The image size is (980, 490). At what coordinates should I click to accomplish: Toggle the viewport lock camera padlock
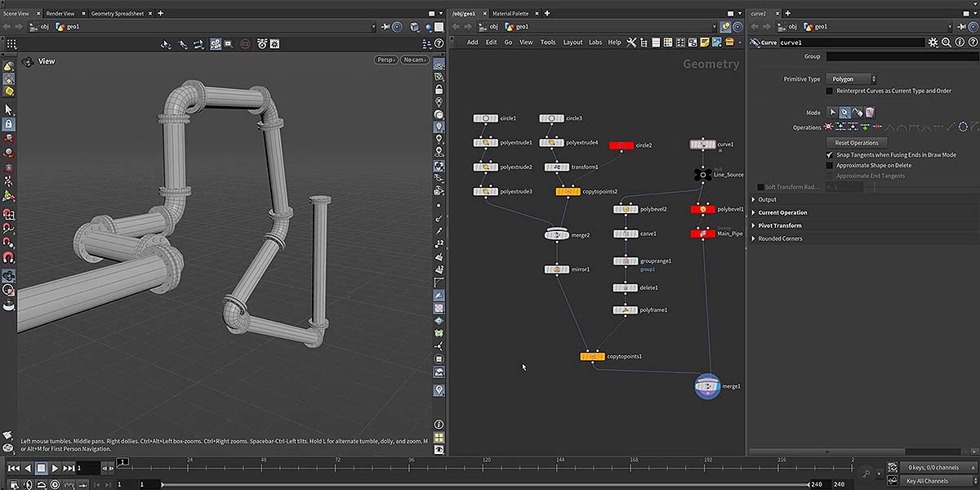point(439,89)
